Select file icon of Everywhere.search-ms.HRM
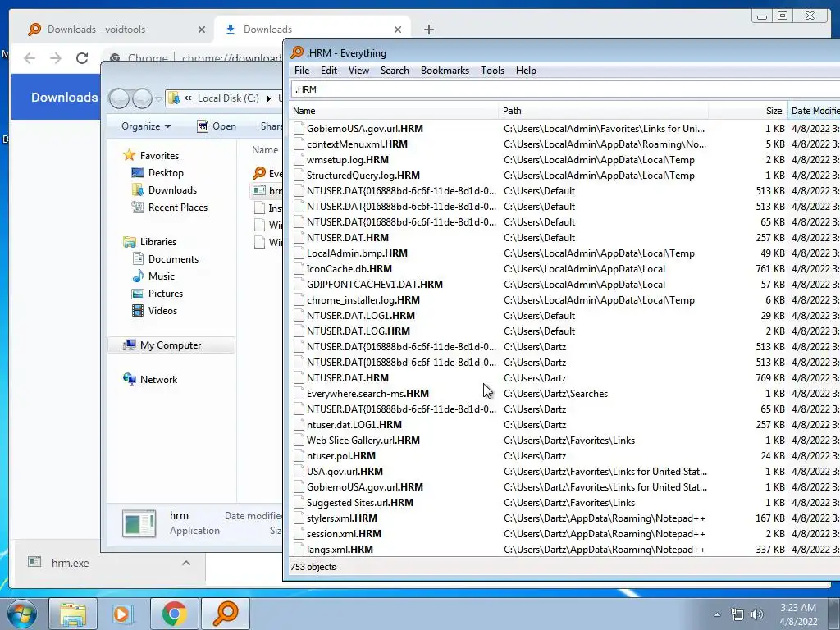 (299, 394)
